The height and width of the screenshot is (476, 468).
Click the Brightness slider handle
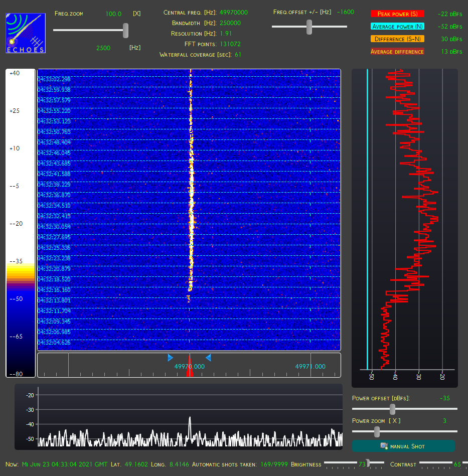point(368,463)
